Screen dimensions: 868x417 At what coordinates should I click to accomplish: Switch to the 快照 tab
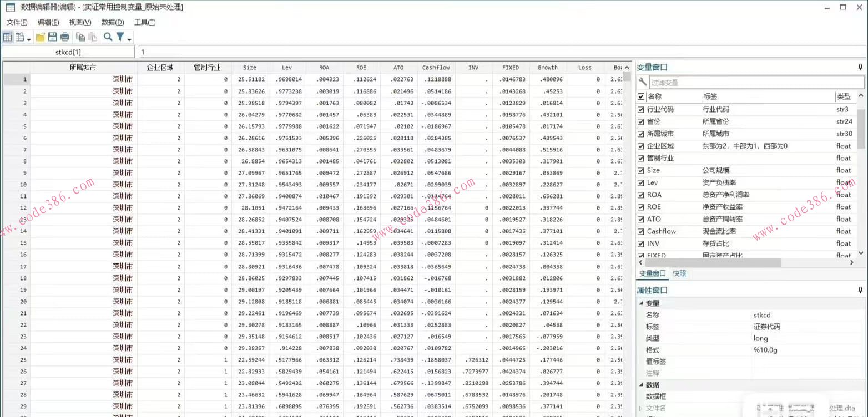click(x=679, y=274)
